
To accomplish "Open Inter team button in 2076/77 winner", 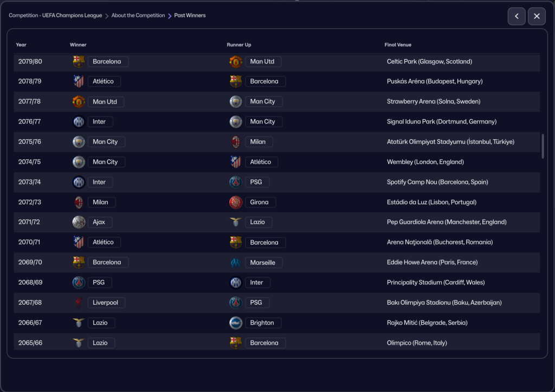I will click(x=100, y=122).
